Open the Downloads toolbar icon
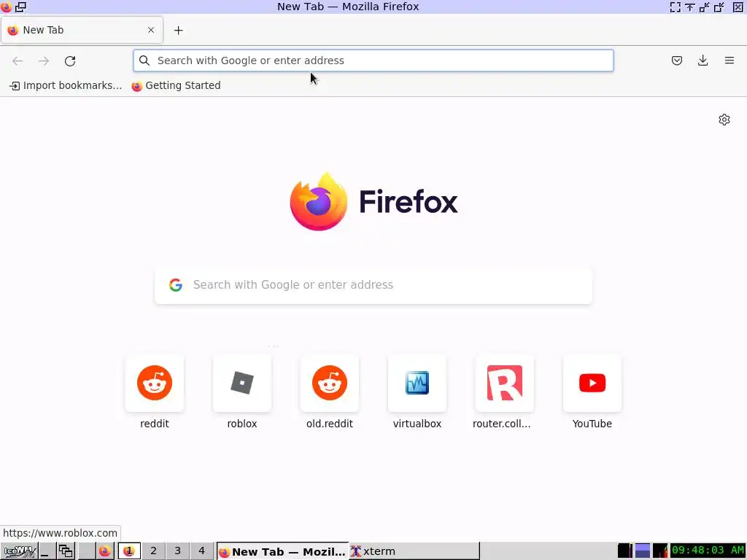Image resolution: width=747 pixels, height=560 pixels. tap(703, 61)
